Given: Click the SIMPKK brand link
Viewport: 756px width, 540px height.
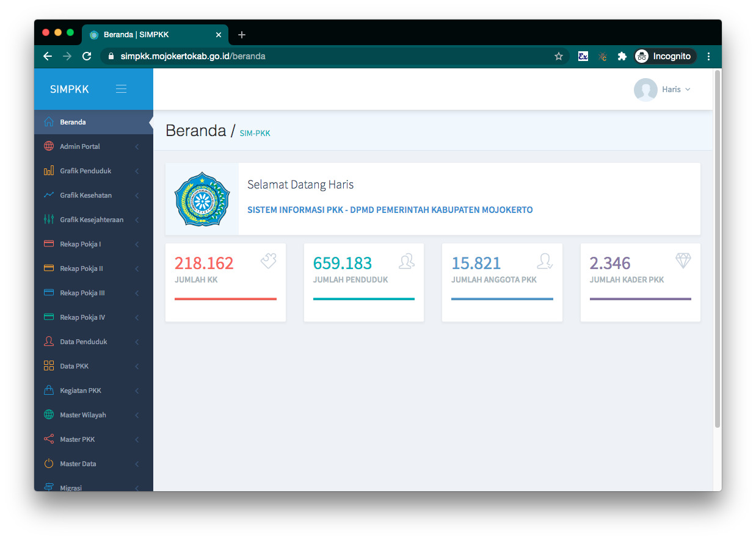Looking at the screenshot, I should (x=70, y=89).
